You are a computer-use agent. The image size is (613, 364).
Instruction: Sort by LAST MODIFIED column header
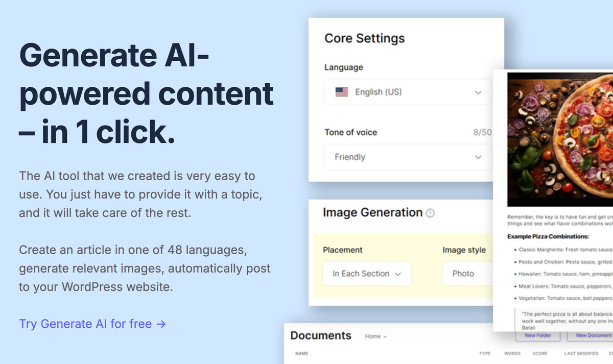click(x=581, y=353)
